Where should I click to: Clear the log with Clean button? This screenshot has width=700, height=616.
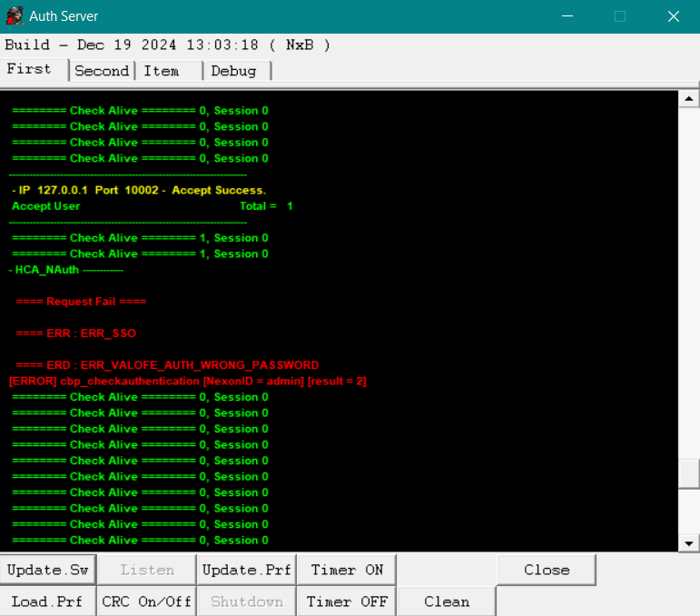[447, 601]
